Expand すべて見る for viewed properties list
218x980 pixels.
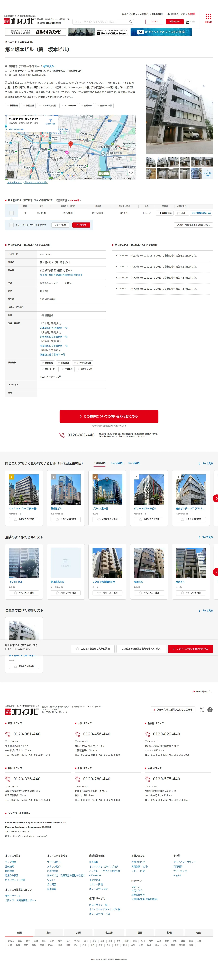[x=206, y=611]
